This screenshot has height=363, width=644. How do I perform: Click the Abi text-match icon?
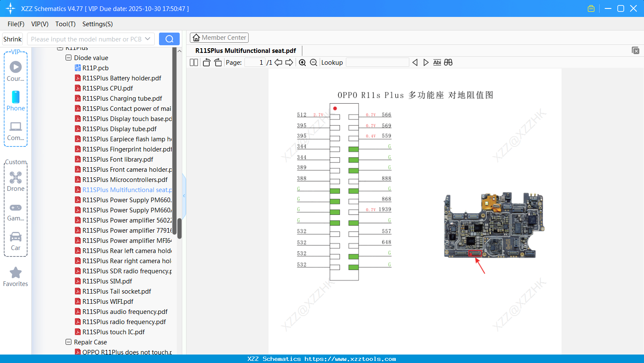pyautogui.click(x=437, y=62)
